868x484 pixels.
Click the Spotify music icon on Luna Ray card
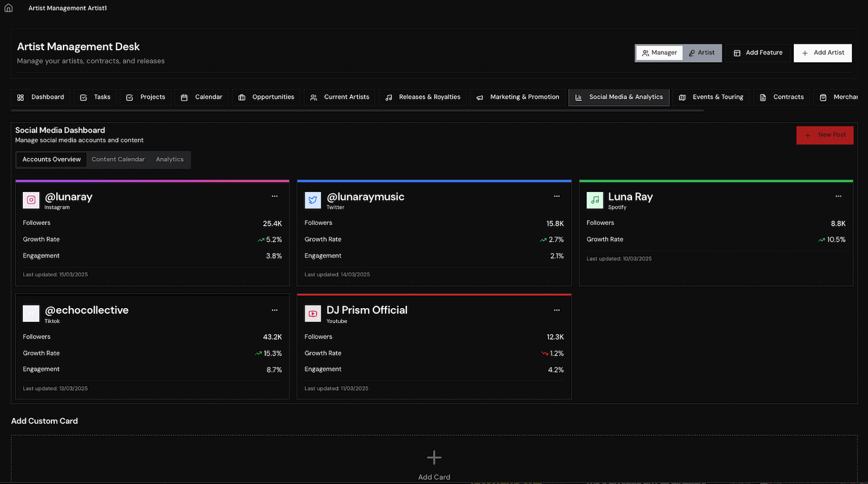click(595, 200)
